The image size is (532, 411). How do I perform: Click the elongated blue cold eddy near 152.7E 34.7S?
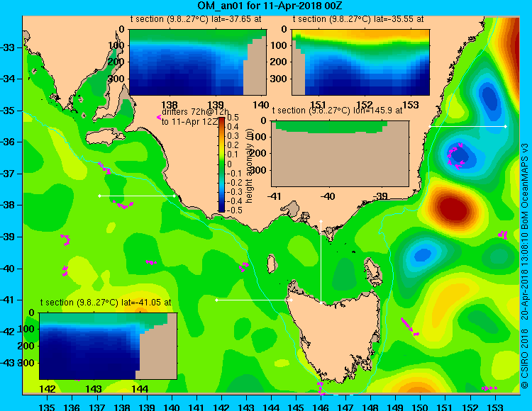coord(491,102)
